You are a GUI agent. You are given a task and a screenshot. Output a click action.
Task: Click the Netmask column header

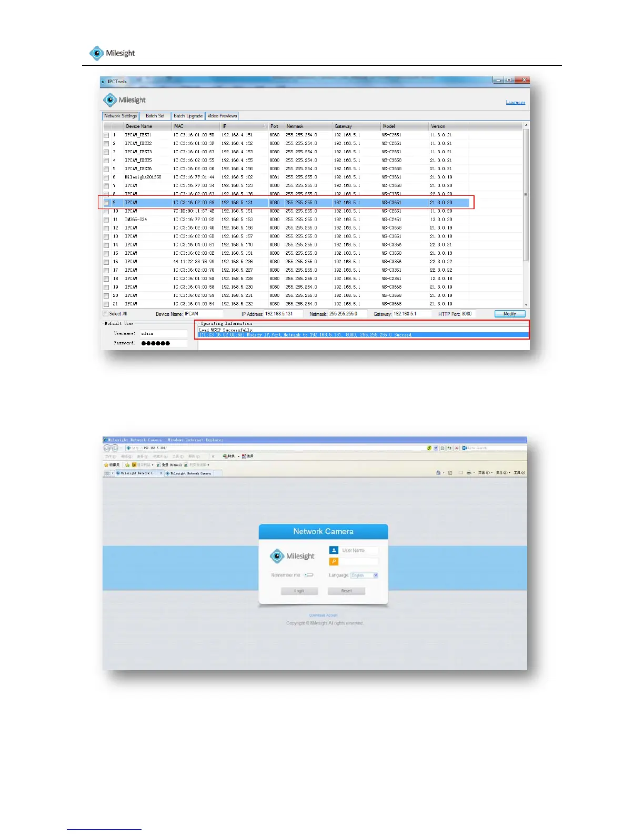click(308, 126)
